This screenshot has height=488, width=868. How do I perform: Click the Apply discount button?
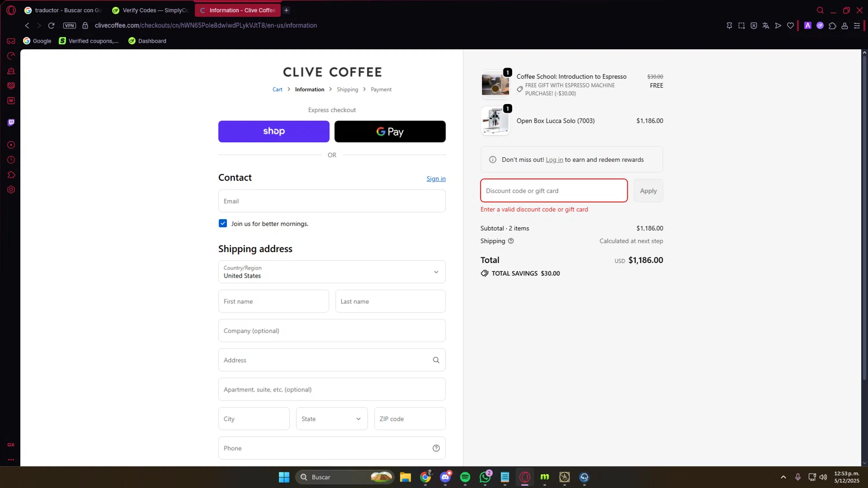click(648, 191)
